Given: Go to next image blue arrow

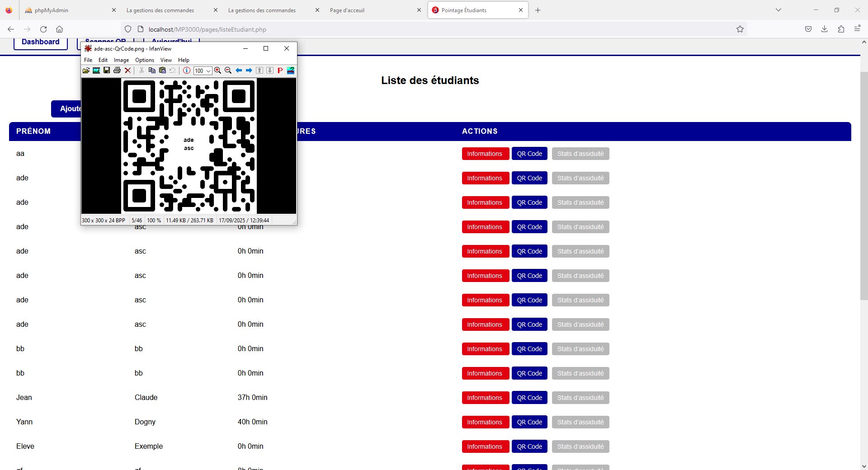Looking at the screenshot, I should [x=249, y=70].
